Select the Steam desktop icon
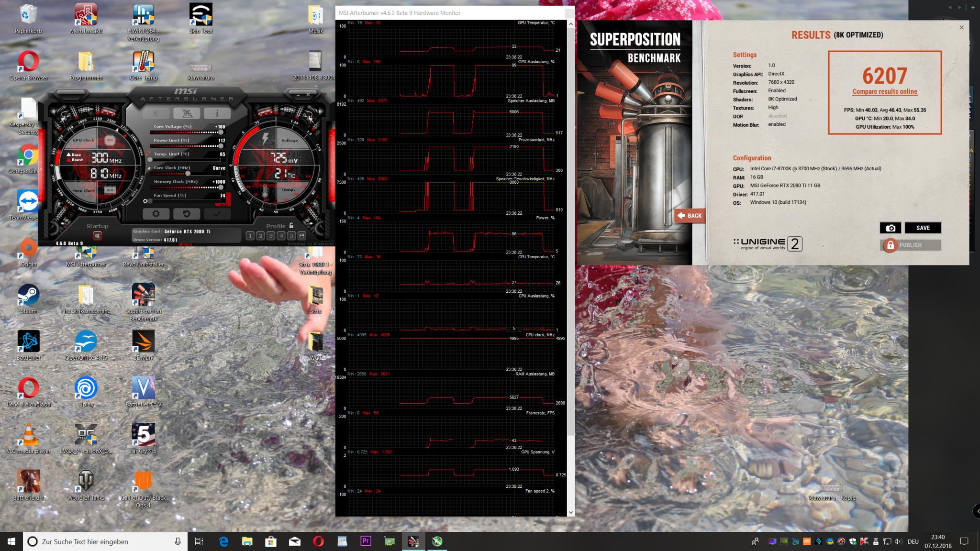 tap(28, 299)
